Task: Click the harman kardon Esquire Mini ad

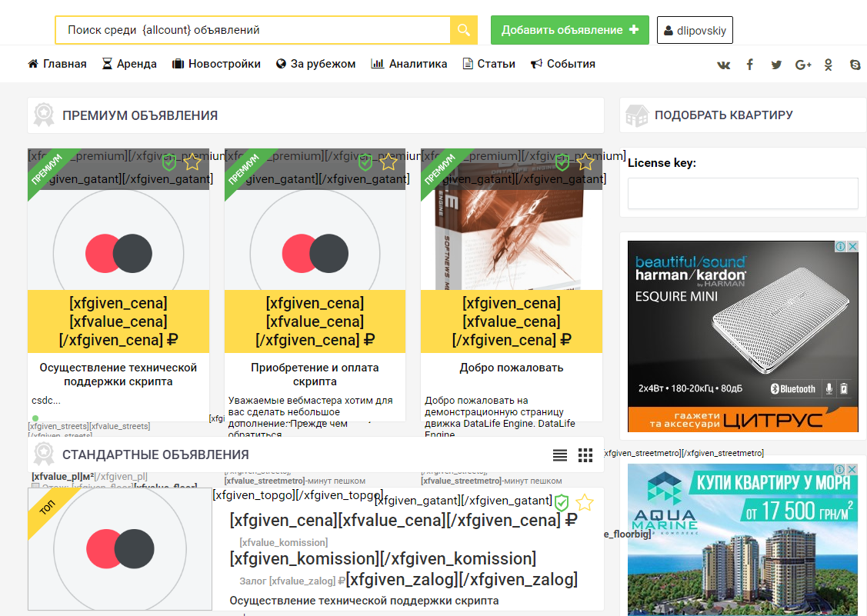Action: point(742,336)
